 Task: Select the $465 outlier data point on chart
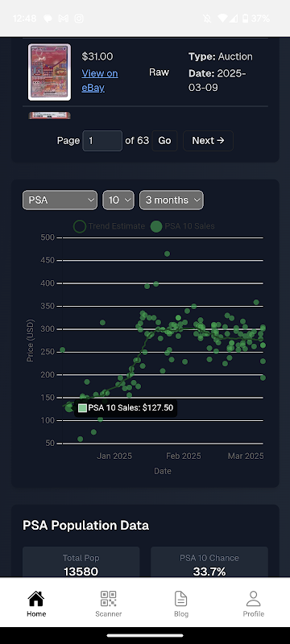(x=168, y=254)
